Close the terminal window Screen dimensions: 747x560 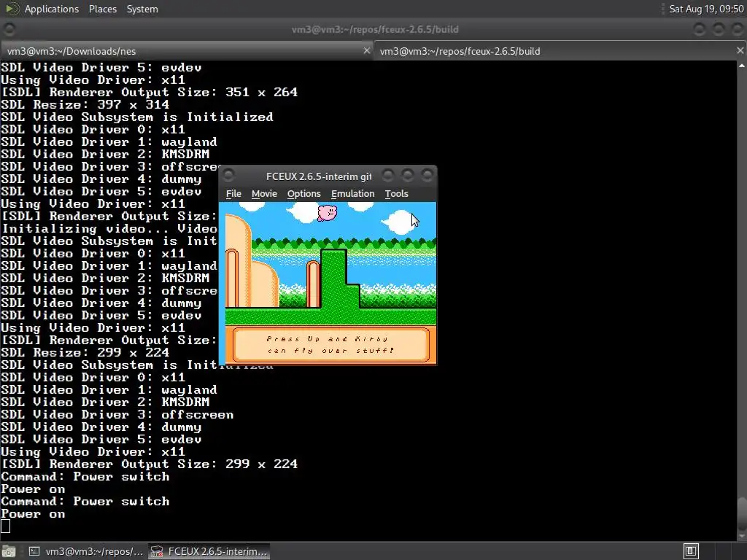click(x=737, y=29)
